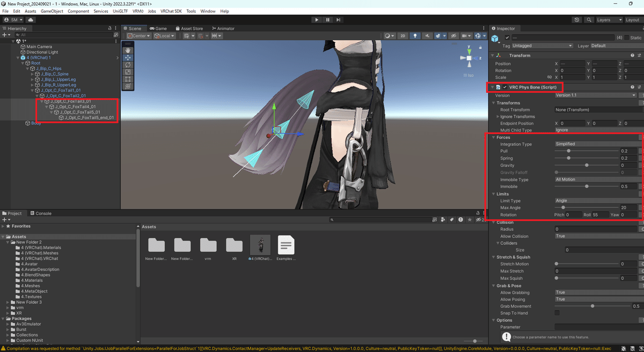The image size is (644, 352).
Task: Switch to the Game tab
Action: click(x=158, y=28)
